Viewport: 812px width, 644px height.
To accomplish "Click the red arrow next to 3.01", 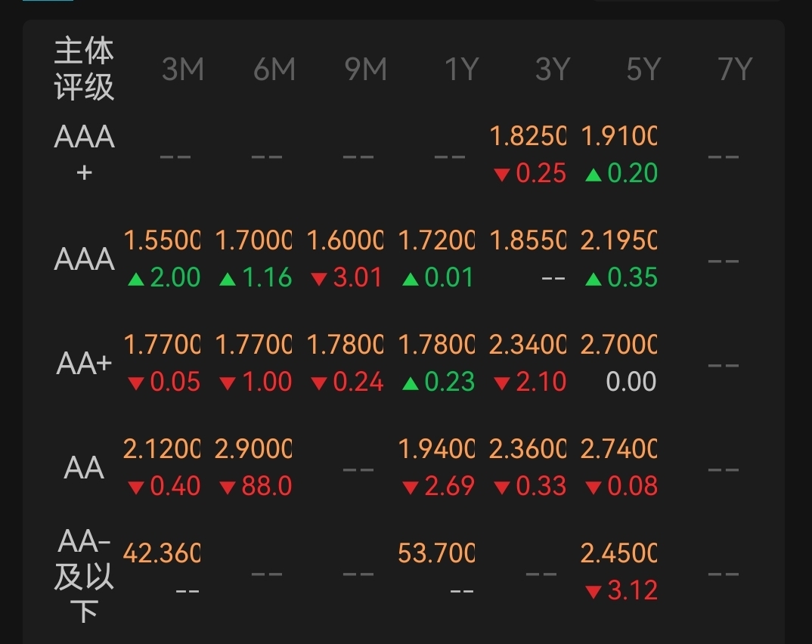I will [319, 280].
